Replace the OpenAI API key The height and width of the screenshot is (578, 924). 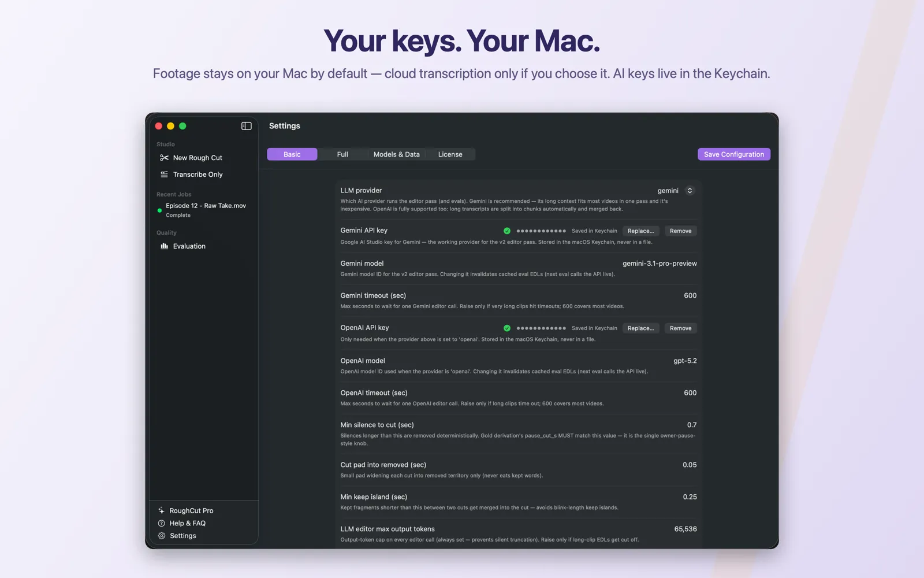point(640,328)
